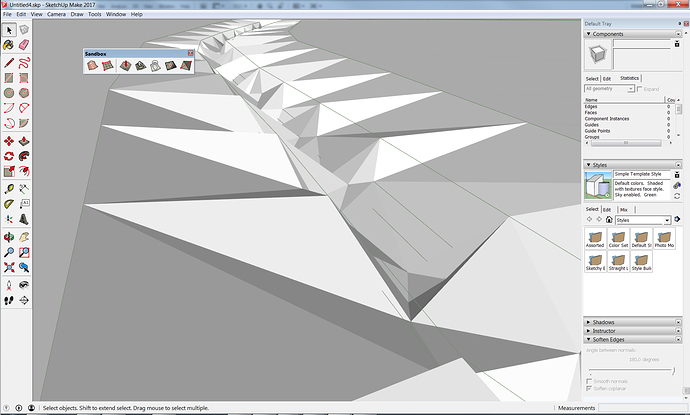Image resolution: width=690 pixels, height=415 pixels.
Task: Click the Styles back arrow button
Action: (589, 219)
